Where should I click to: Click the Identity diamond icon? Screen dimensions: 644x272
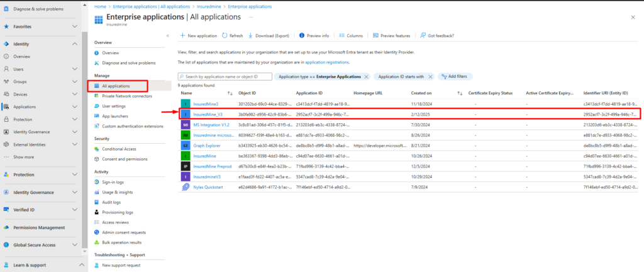pyautogui.click(x=6, y=44)
